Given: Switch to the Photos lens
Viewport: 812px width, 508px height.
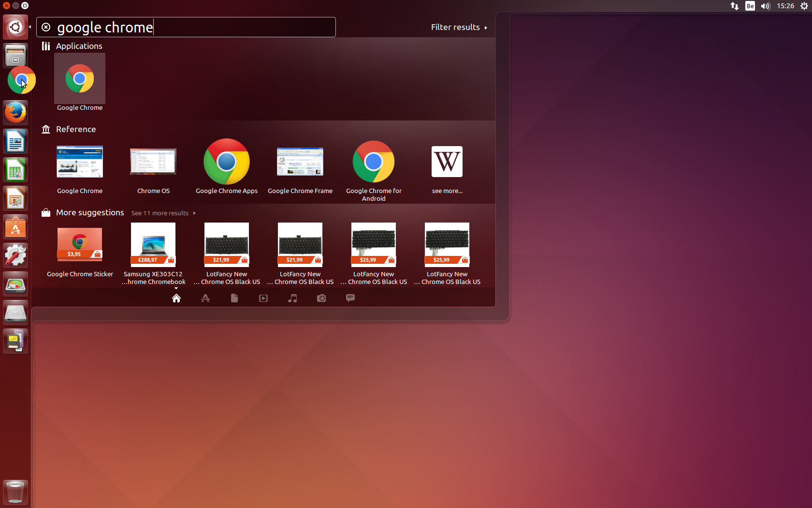Looking at the screenshot, I should pyautogui.click(x=321, y=298).
